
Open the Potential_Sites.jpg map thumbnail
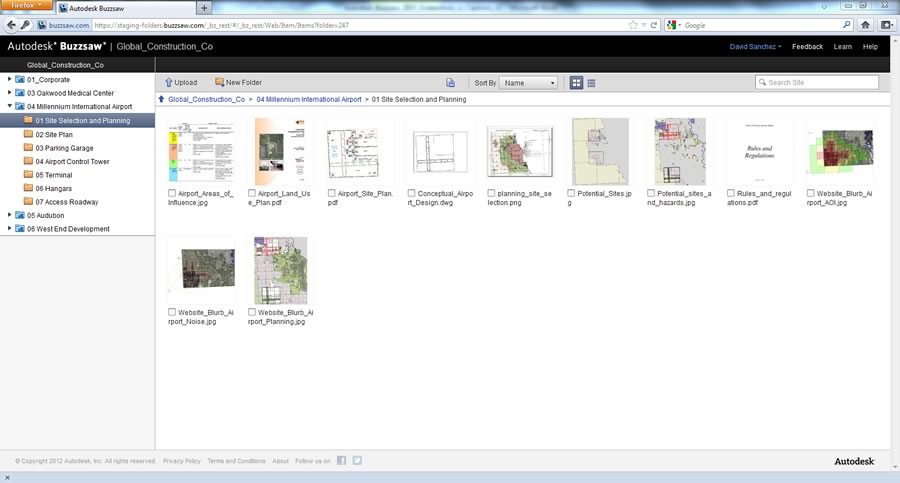pos(600,152)
